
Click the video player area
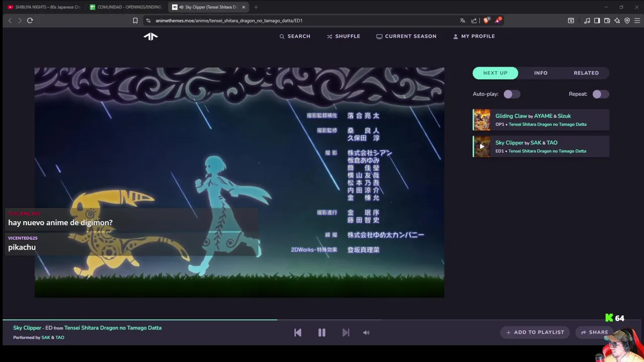point(239,182)
